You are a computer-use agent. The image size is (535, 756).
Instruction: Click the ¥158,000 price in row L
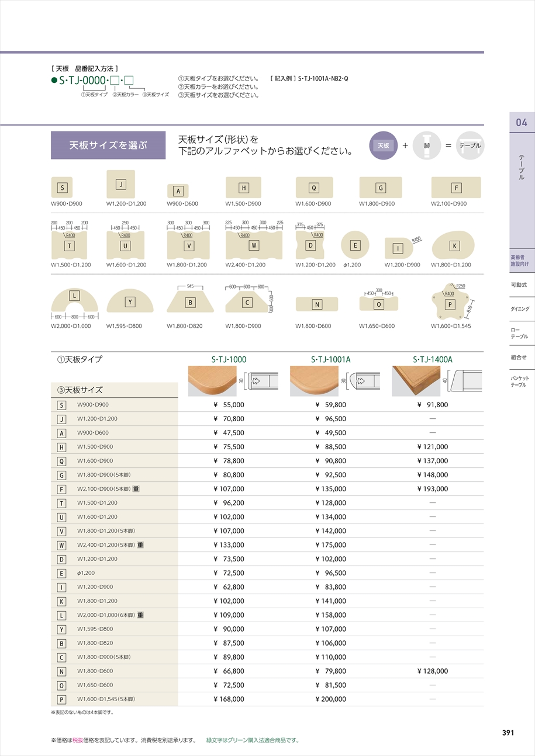(x=330, y=615)
